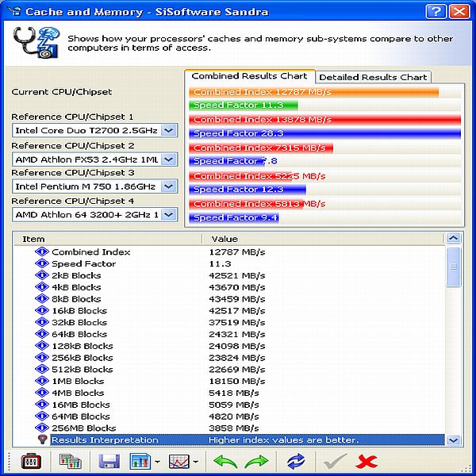Click the compare results charts icon

[71, 462]
